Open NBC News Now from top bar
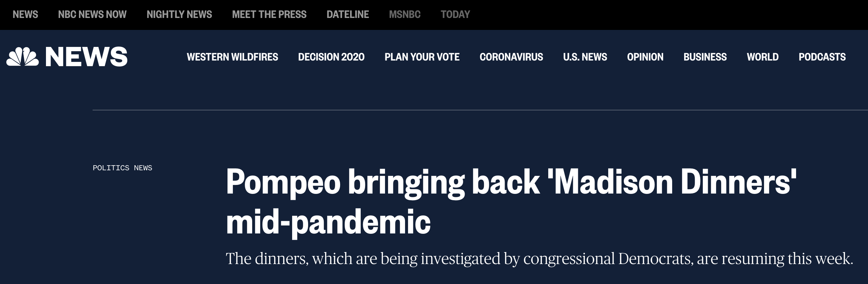The height and width of the screenshot is (284, 868). pos(92,15)
